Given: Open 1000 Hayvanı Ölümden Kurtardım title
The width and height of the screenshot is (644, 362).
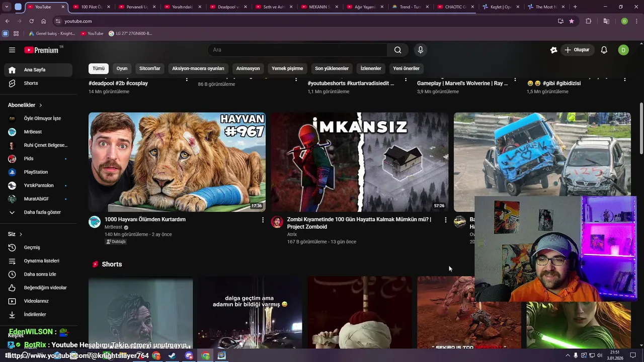Looking at the screenshot, I should pos(145,219).
